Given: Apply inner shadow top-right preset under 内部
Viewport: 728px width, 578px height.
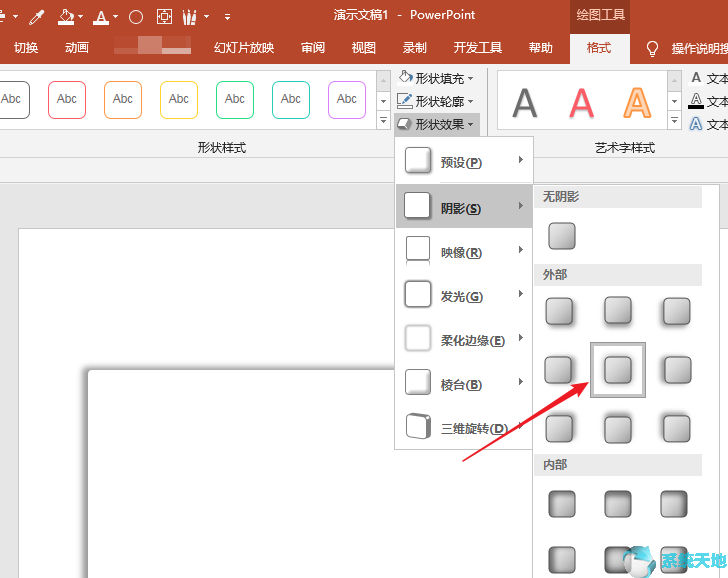Looking at the screenshot, I should pos(674,504).
